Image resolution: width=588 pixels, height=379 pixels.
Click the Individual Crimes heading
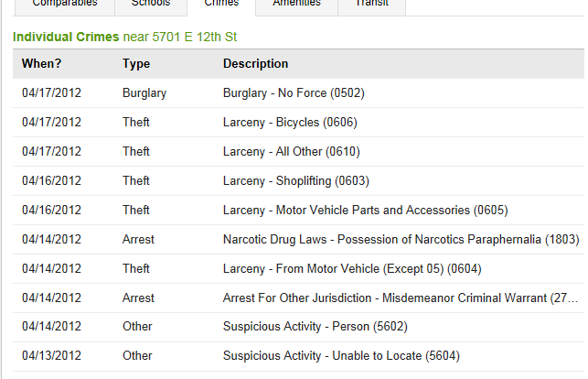tap(66, 38)
